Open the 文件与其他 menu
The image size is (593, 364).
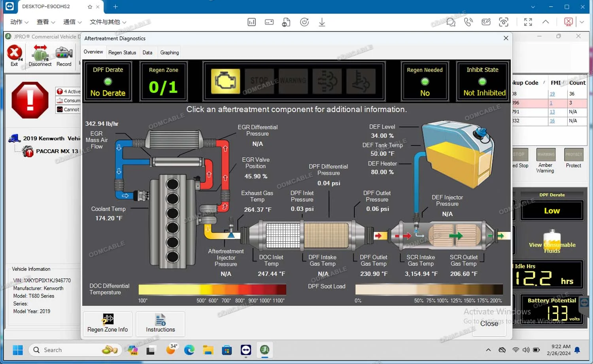click(108, 22)
